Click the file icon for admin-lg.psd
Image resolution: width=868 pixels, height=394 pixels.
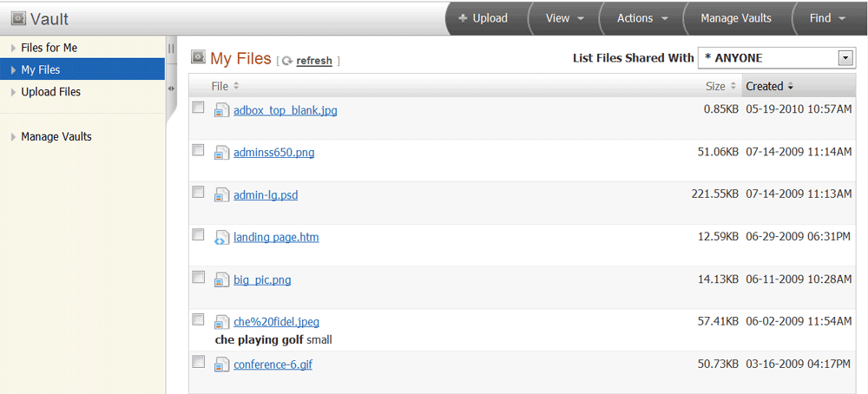coord(221,194)
